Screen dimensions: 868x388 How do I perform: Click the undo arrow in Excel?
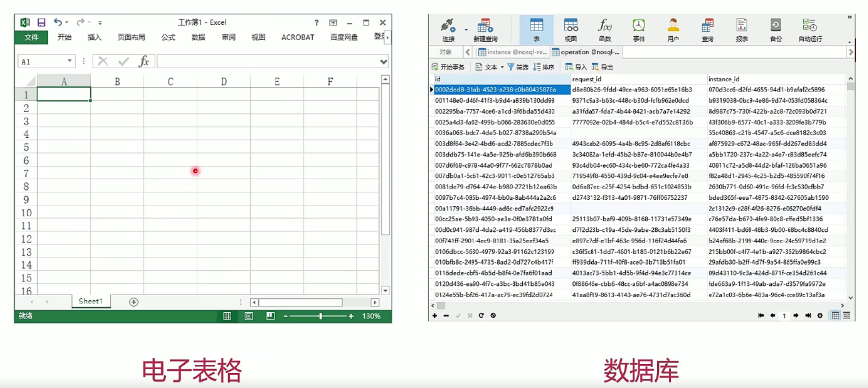pos(58,22)
